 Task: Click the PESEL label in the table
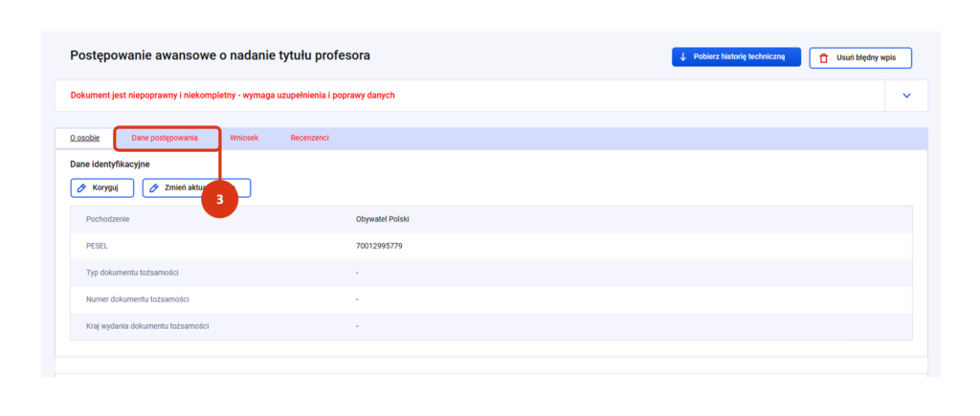pos(97,246)
